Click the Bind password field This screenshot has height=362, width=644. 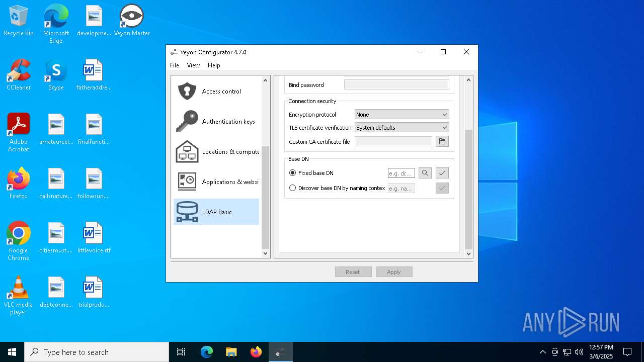click(x=396, y=85)
